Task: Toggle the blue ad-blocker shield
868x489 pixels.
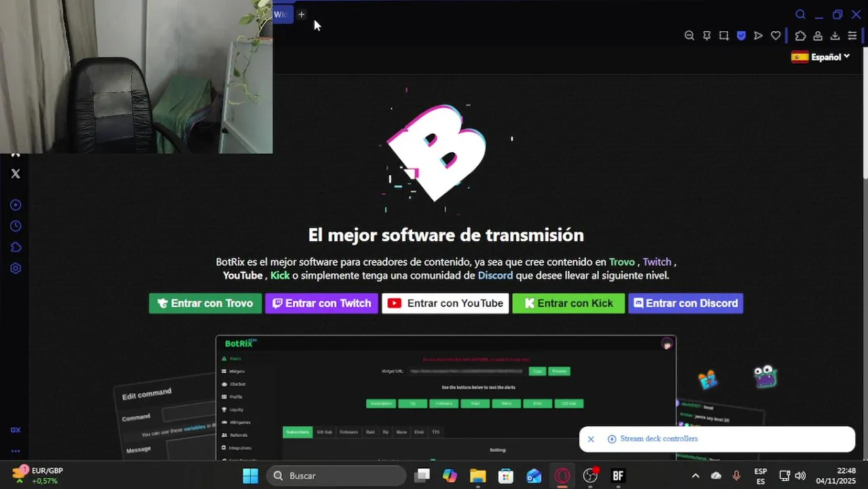Action: [x=741, y=36]
